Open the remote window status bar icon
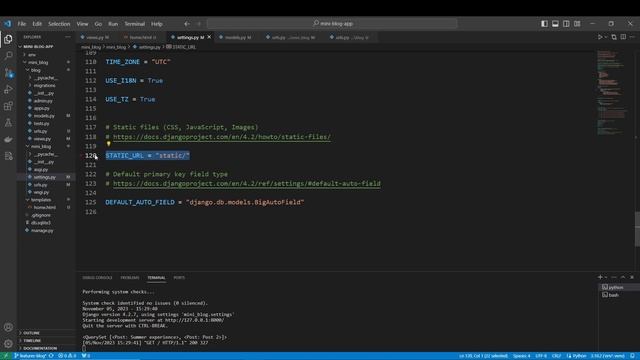The width and height of the screenshot is (640, 360). [x=6, y=356]
